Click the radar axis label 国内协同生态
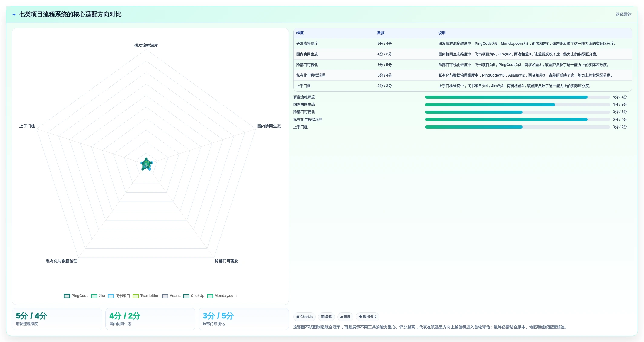 [x=269, y=126]
